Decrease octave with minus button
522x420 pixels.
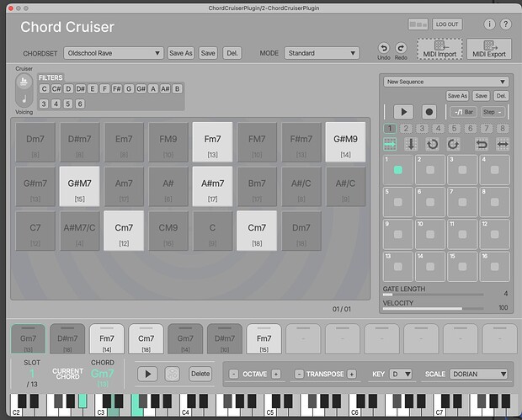pyautogui.click(x=234, y=374)
